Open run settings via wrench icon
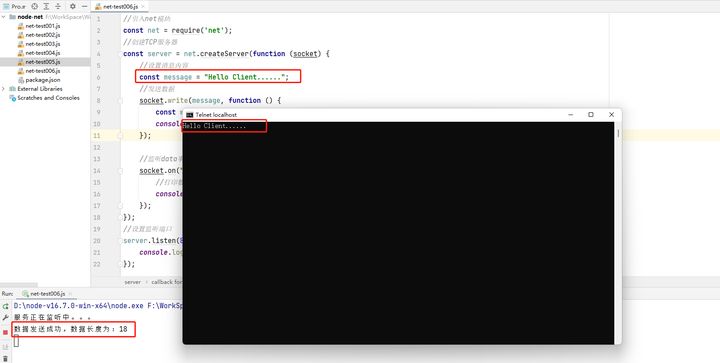 (x=6, y=318)
